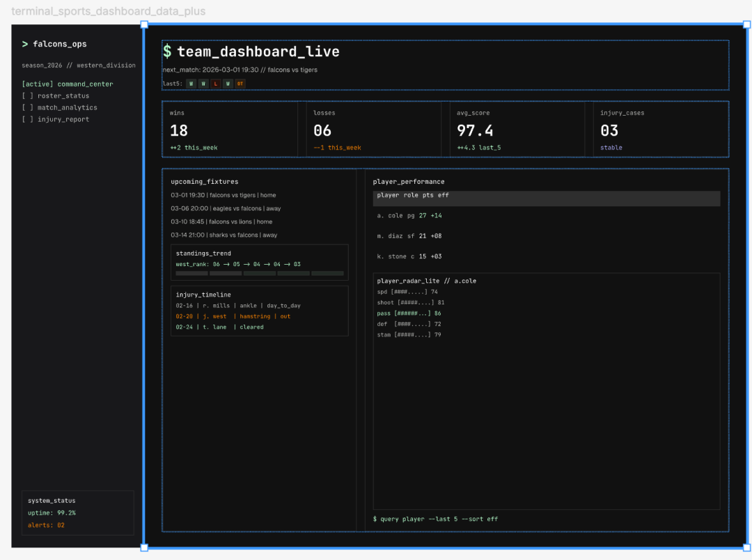Click the green prompt chevron beside falcons_ops
Screen dimensions: 752x560
[x=25, y=44]
